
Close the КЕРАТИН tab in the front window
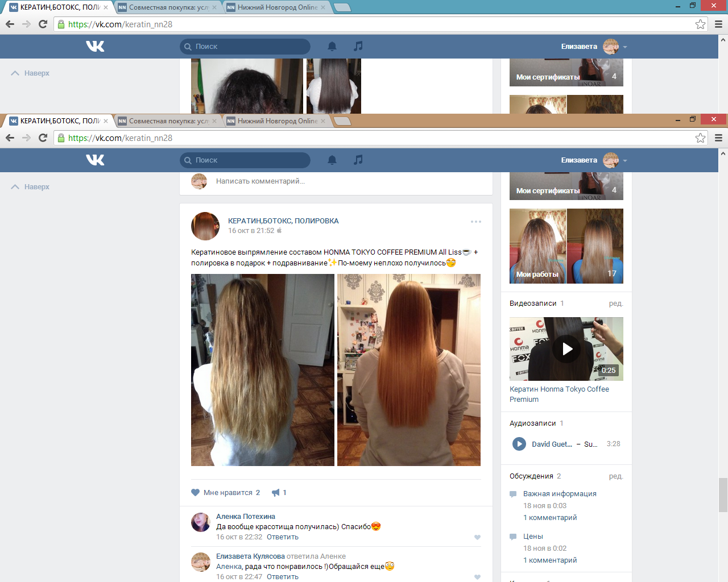pyautogui.click(x=106, y=120)
